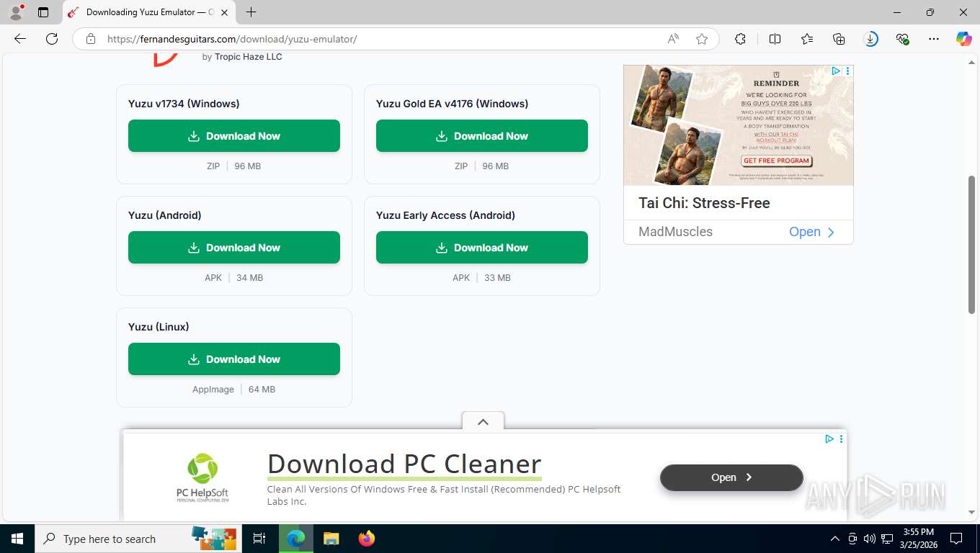Open the notification center icon
The height and width of the screenshot is (553, 980).
click(x=956, y=539)
